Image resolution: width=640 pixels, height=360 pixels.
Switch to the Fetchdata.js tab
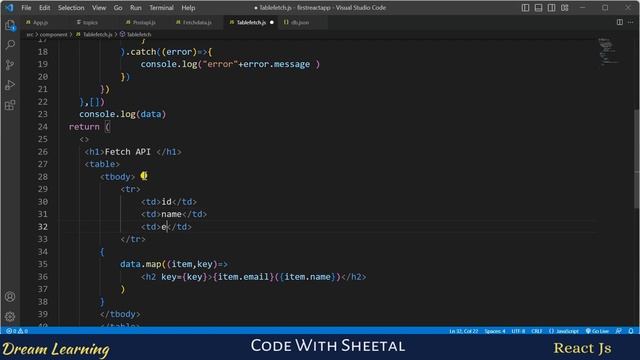[197, 22]
